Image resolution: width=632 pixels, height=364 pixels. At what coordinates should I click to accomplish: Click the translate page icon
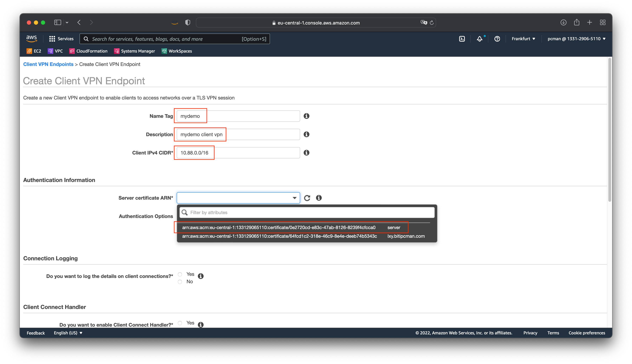(424, 23)
